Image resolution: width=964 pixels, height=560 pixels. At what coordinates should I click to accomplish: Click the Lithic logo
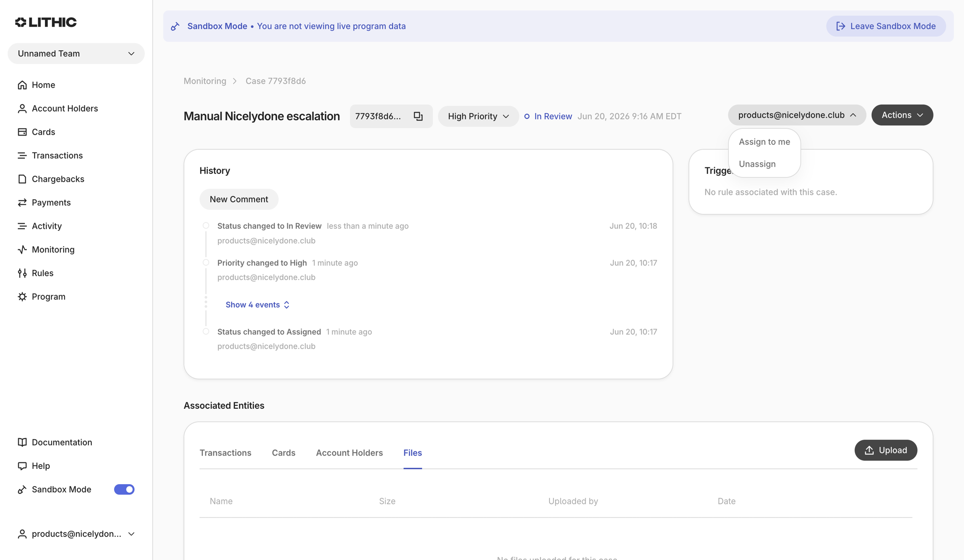pyautogui.click(x=46, y=22)
